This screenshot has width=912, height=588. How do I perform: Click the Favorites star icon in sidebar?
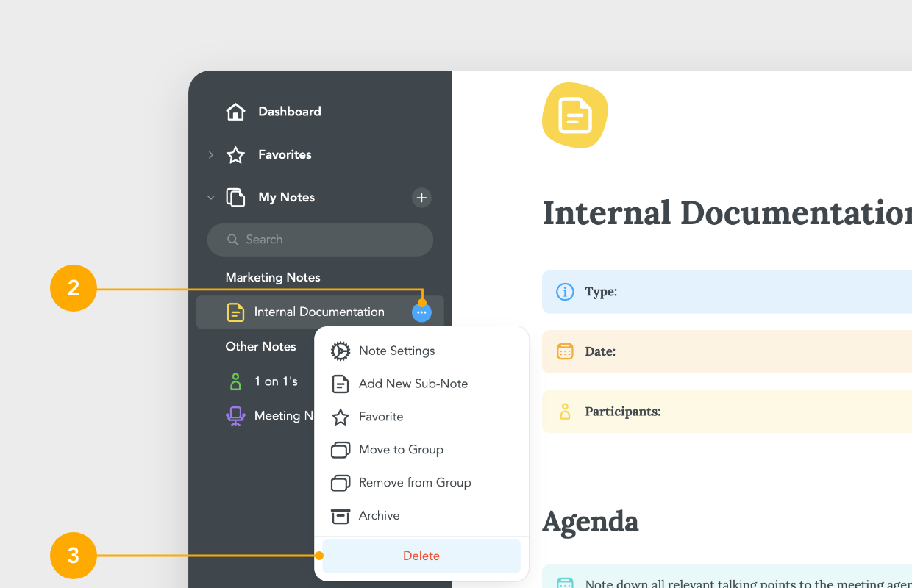pos(235,155)
